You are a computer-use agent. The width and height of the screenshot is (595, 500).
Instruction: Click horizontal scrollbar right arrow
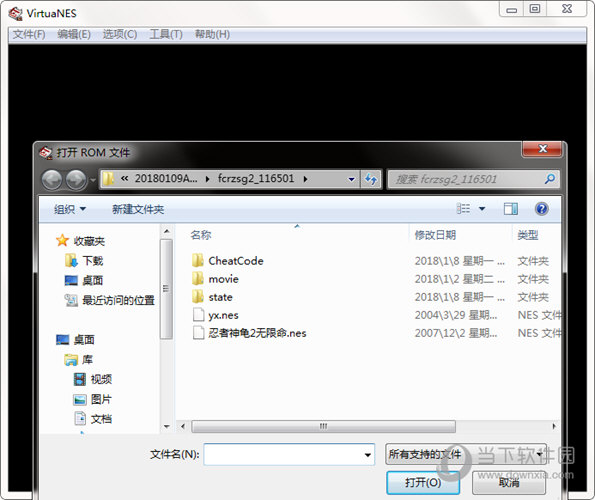(554, 426)
